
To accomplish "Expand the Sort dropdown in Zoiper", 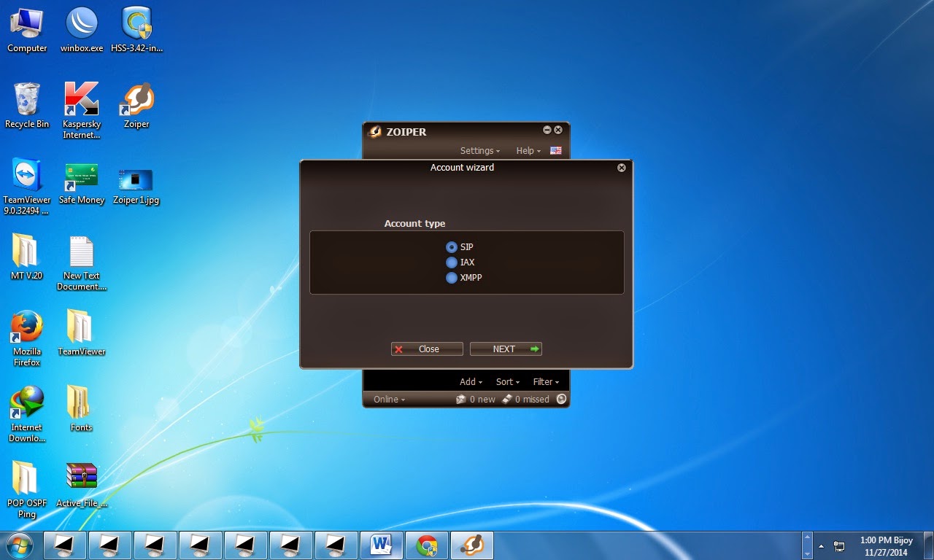I will [x=508, y=382].
